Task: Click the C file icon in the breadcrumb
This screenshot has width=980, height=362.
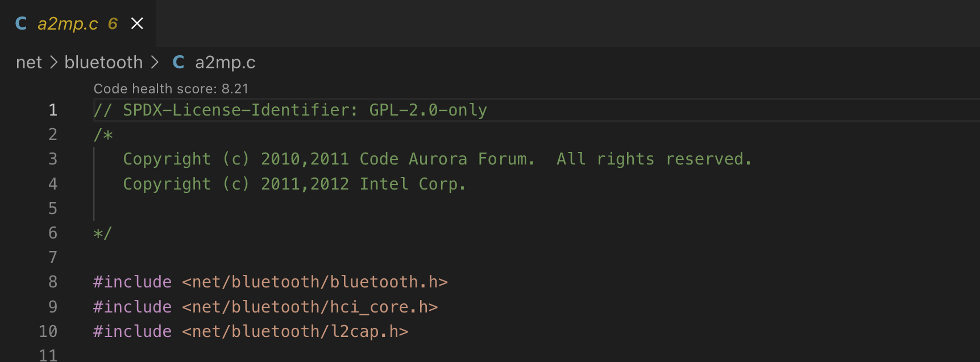Action: click(178, 62)
